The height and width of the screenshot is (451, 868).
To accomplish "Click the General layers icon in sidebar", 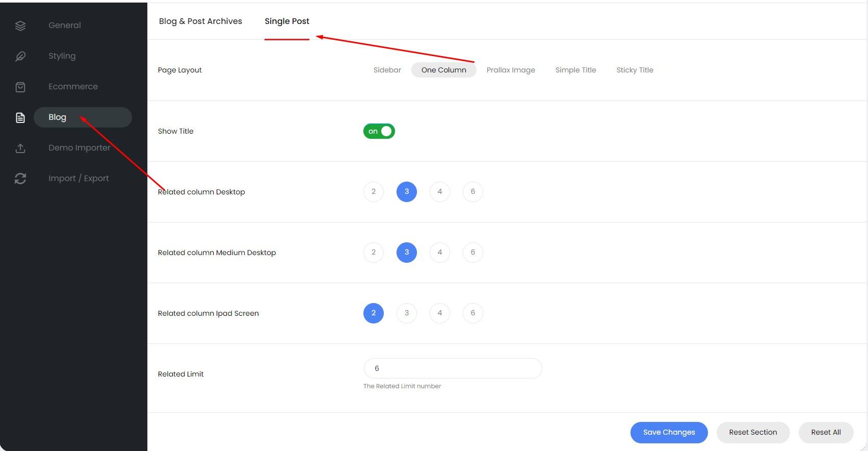I will pyautogui.click(x=20, y=26).
